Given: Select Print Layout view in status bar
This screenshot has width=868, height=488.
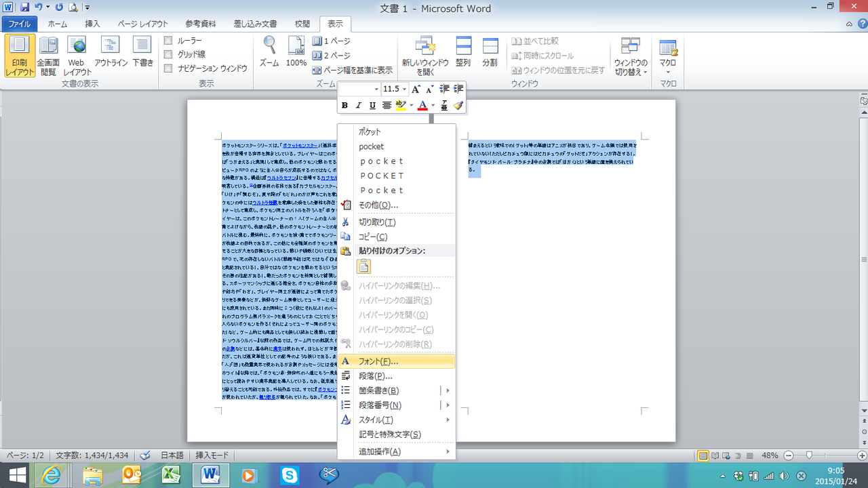Looking at the screenshot, I should pyautogui.click(x=703, y=456).
